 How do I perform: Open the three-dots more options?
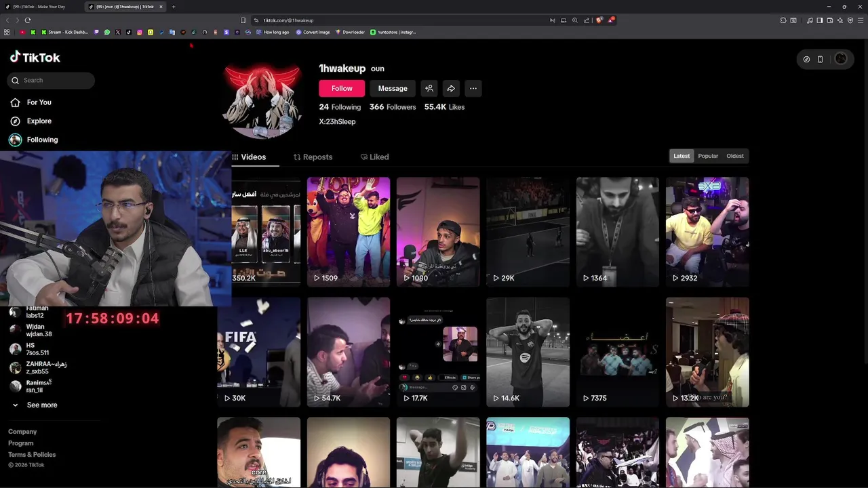click(473, 88)
